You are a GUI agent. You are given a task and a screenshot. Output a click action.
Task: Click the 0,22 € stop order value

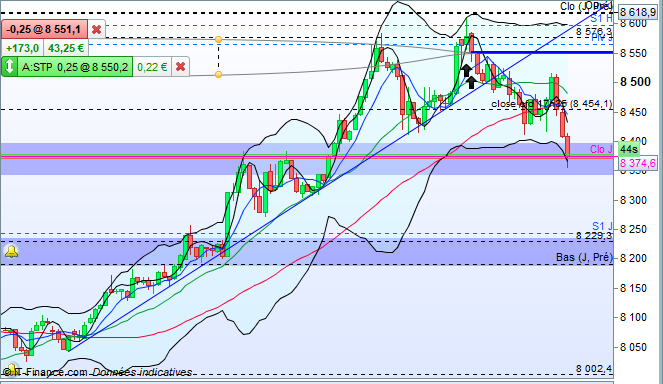coord(152,67)
